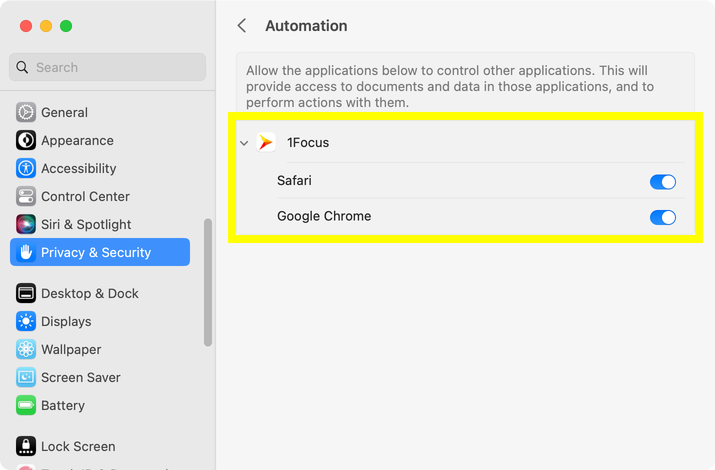The width and height of the screenshot is (715, 470).
Task: Open the Screen Saver settings pane
Action: 80,378
